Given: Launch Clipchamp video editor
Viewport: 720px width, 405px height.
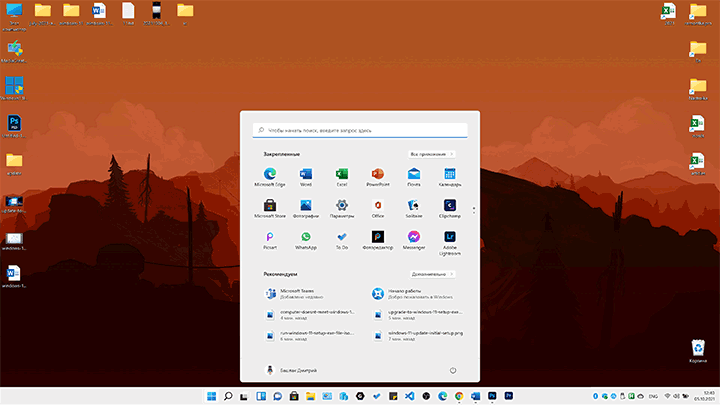Looking at the screenshot, I should (450, 208).
